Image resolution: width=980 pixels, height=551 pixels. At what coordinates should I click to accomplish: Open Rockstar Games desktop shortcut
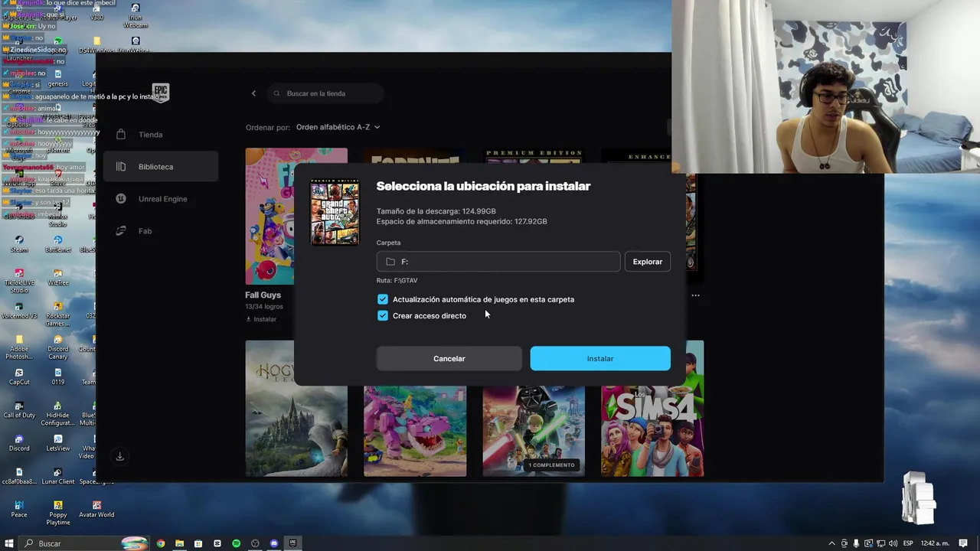click(57, 313)
